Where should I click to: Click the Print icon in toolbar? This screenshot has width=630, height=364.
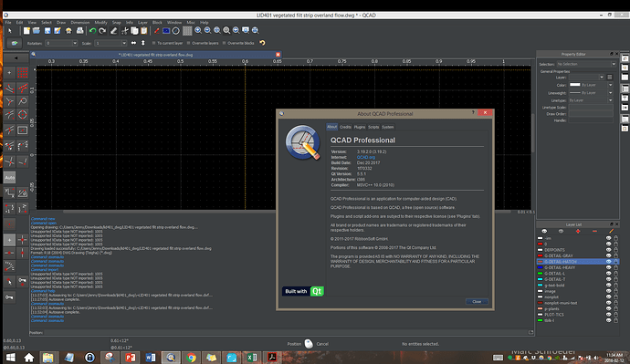[80, 30]
